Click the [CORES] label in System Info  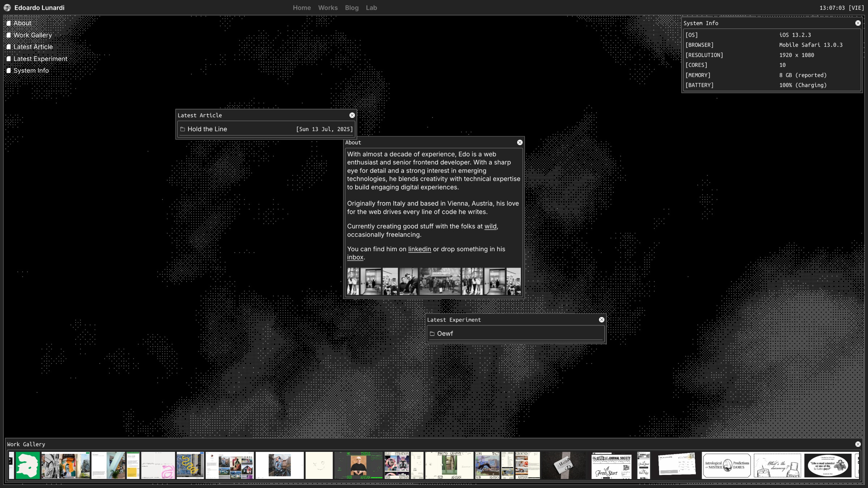click(x=696, y=65)
